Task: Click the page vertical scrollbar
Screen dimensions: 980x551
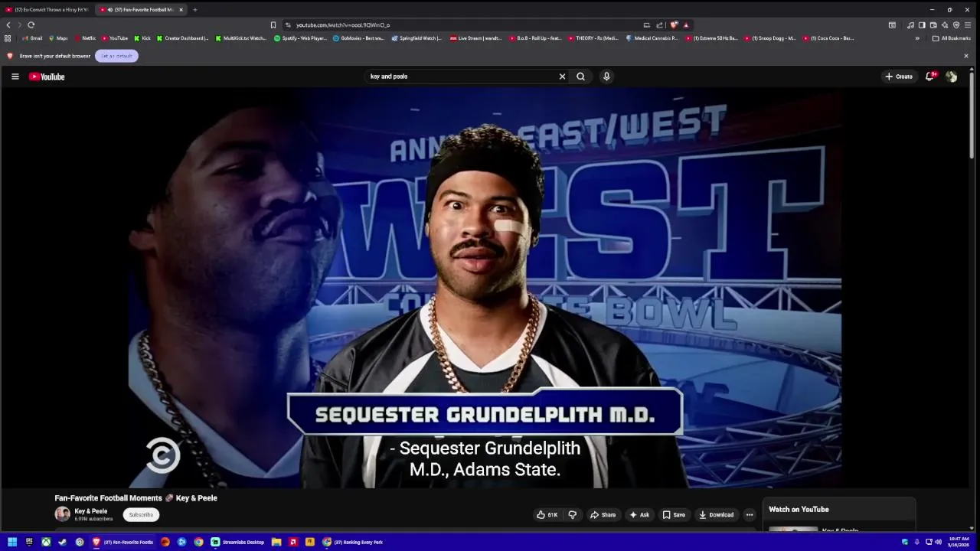Action: [972, 115]
